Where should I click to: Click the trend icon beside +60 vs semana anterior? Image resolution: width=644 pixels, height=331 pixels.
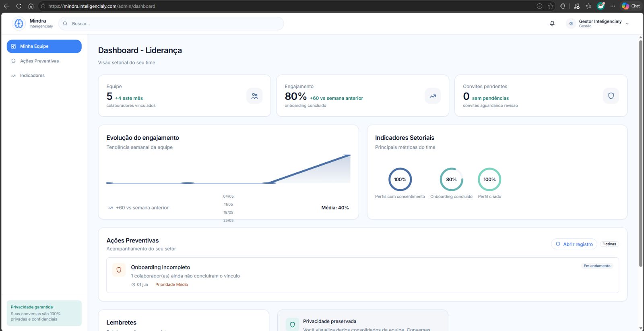(110, 208)
